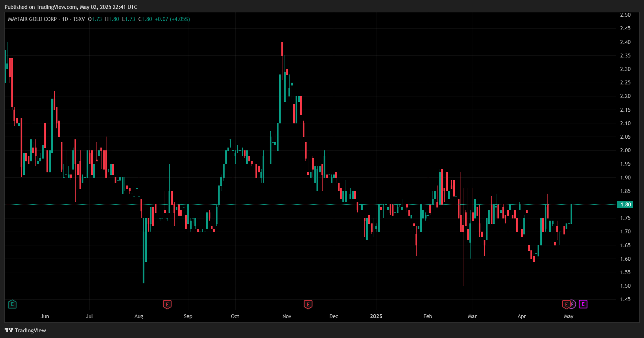Viewport: 644px width, 338px height.
Task: Select the Jun label on the time axis
Action: [45, 316]
